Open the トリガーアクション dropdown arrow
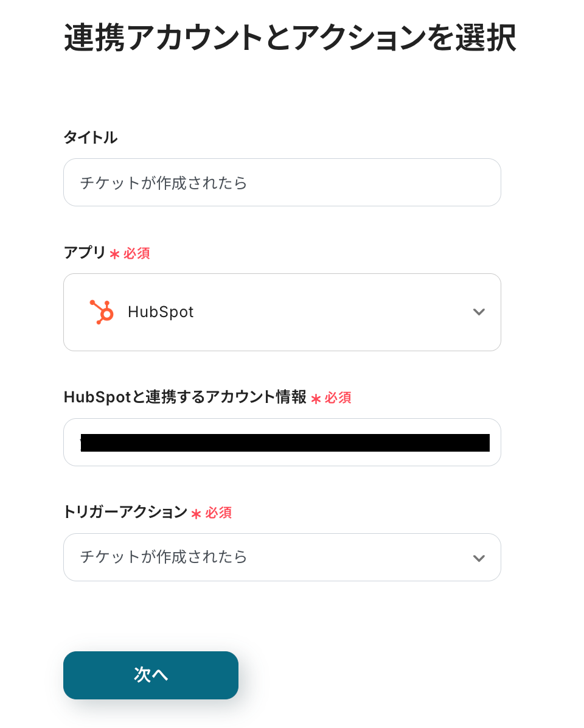Viewport: 584px width, 728px height. (x=479, y=558)
